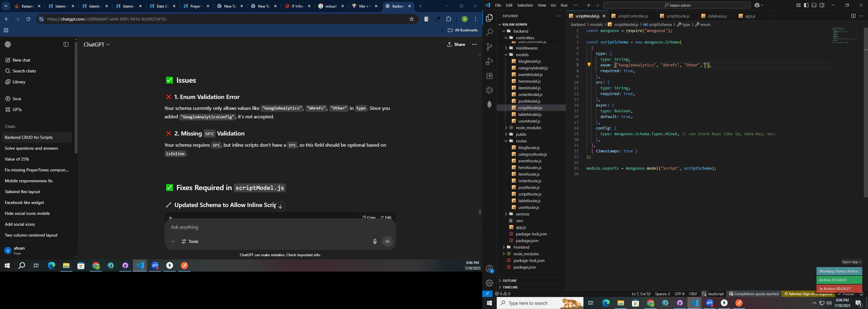Open the ChatGPT conversation options ellipsis
The height and width of the screenshot is (309, 868).
(474, 45)
